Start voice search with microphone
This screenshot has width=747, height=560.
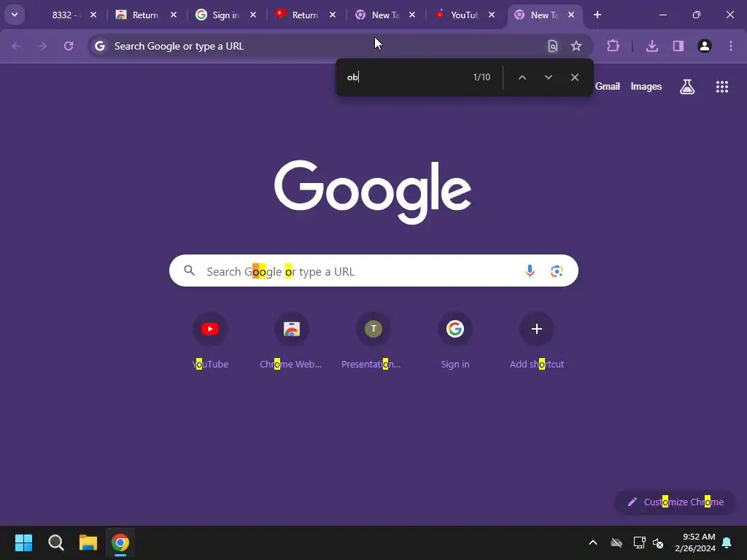(530, 271)
